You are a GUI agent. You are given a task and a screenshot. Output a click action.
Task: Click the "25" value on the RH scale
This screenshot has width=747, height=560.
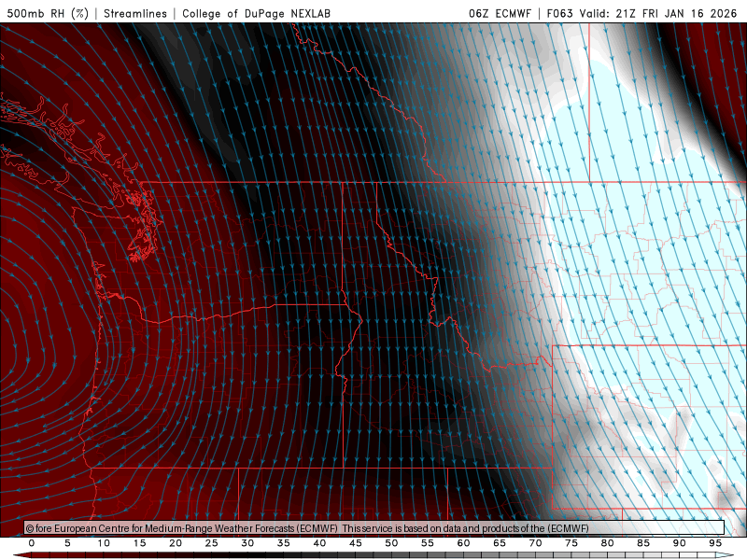click(212, 543)
